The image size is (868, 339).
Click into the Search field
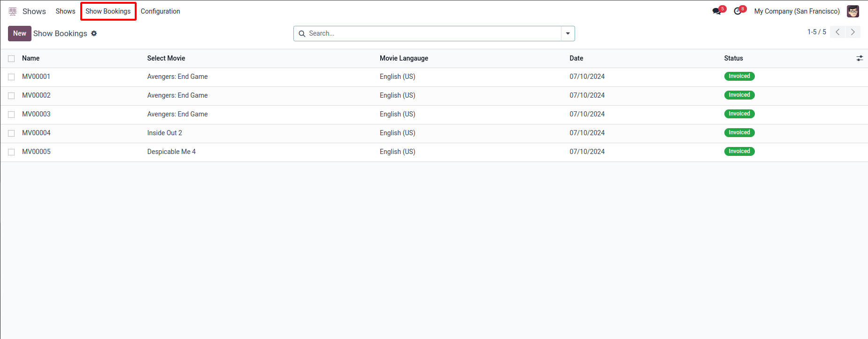[x=432, y=33]
